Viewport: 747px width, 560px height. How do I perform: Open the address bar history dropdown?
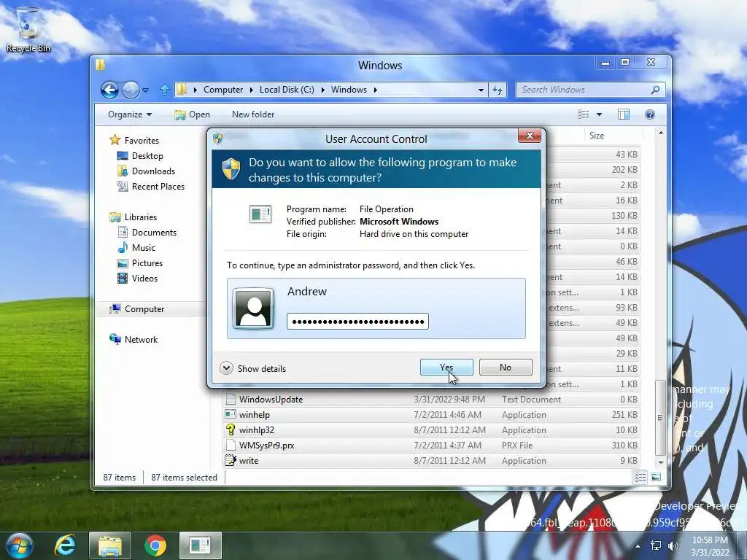pos(481,90)
